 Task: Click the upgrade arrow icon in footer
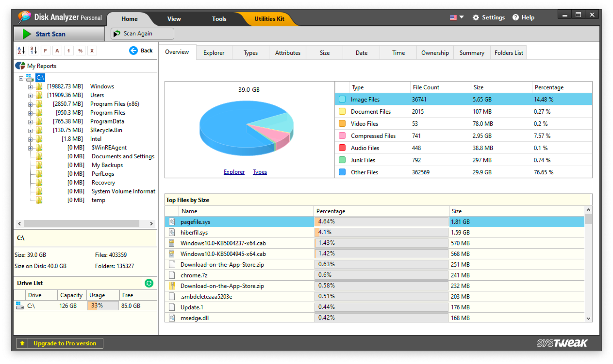tap(22, 343)
